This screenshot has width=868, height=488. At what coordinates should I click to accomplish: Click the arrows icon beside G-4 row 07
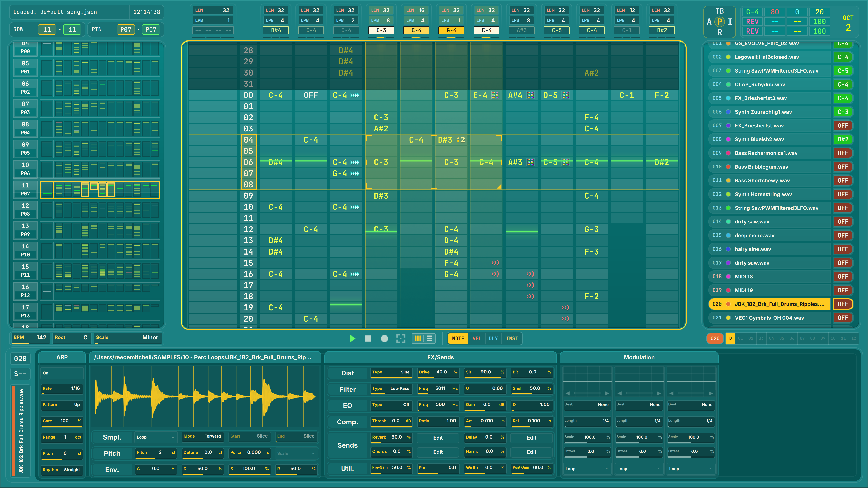click(355, 174)
